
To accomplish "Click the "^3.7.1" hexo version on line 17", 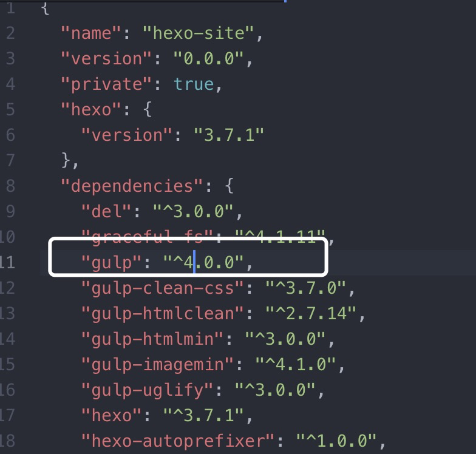I will point(203,415).
